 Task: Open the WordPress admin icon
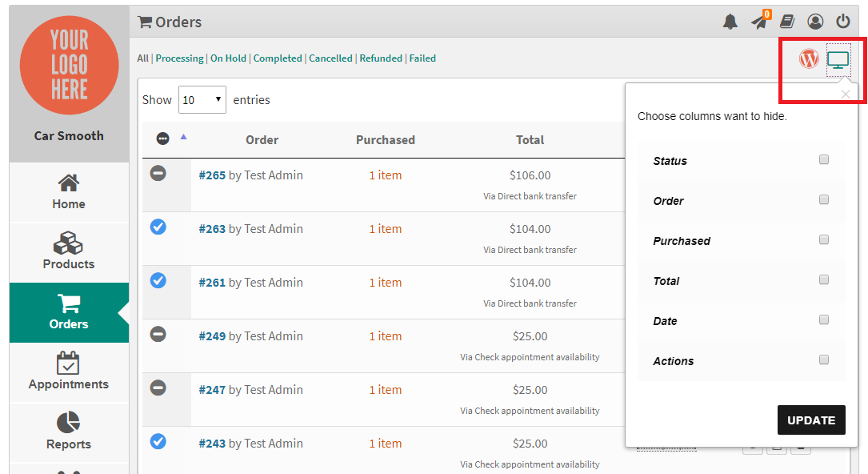pos(809,58)
